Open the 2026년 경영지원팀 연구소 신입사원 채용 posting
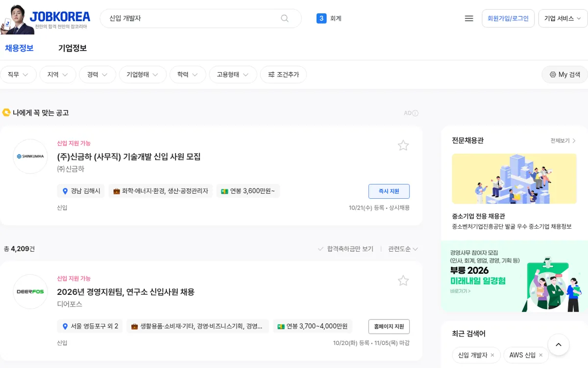Viewport: 588px width, 368px height. [126, 292]
